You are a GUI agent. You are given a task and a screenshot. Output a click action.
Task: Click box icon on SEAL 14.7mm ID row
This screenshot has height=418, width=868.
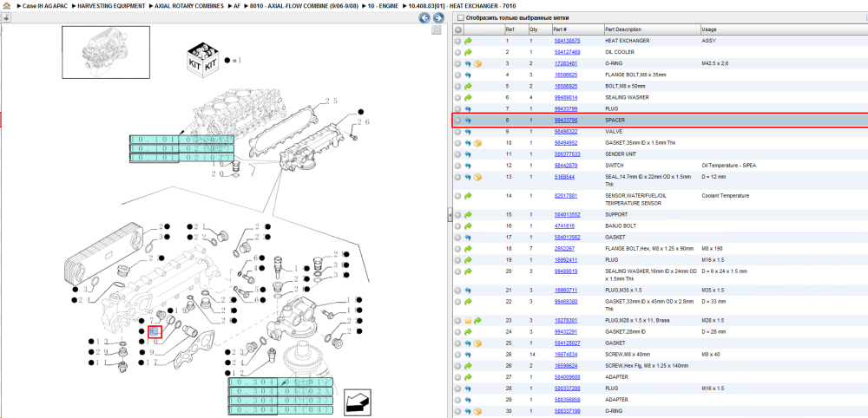point(477,177)
